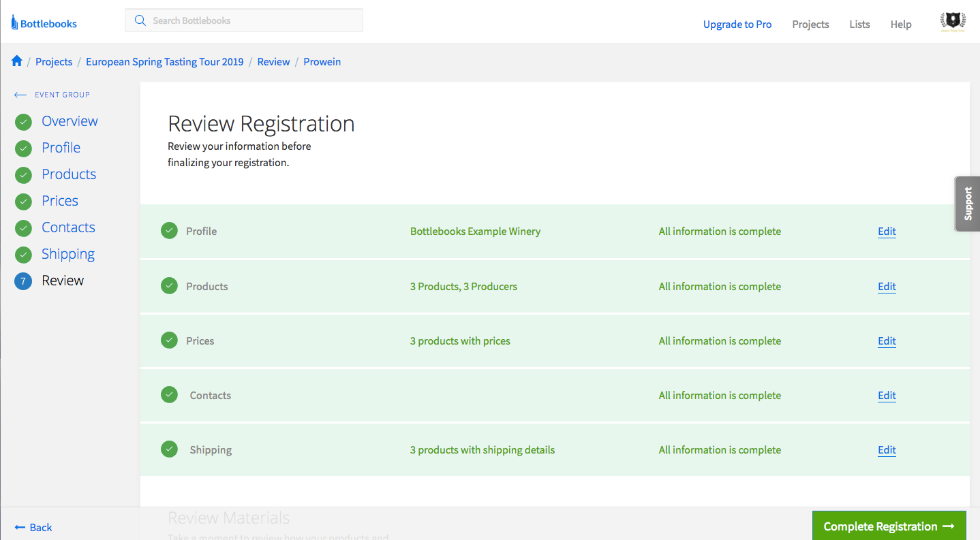This screenshot has height=540, width=980.
Task: Click '3 products with shipping details' text
Action: tap(483, 450)
